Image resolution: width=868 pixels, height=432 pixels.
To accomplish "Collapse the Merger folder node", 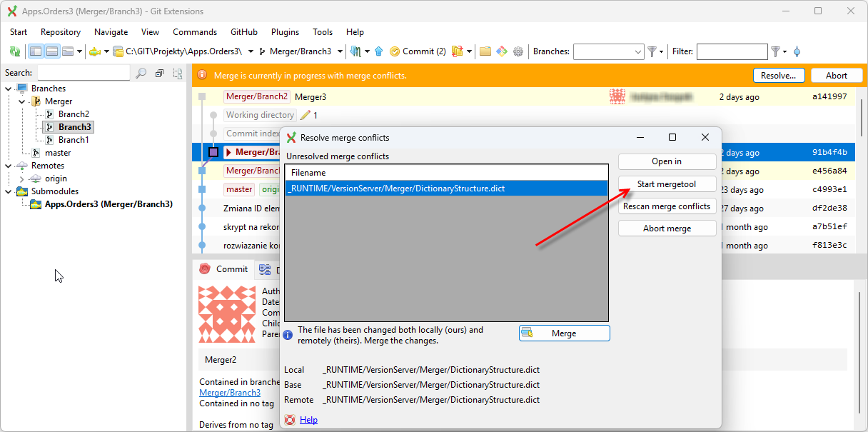I will point(23,101).
